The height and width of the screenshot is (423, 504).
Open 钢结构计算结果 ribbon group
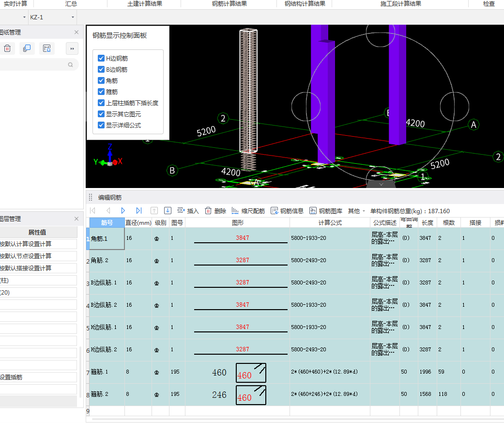[305, 3]
